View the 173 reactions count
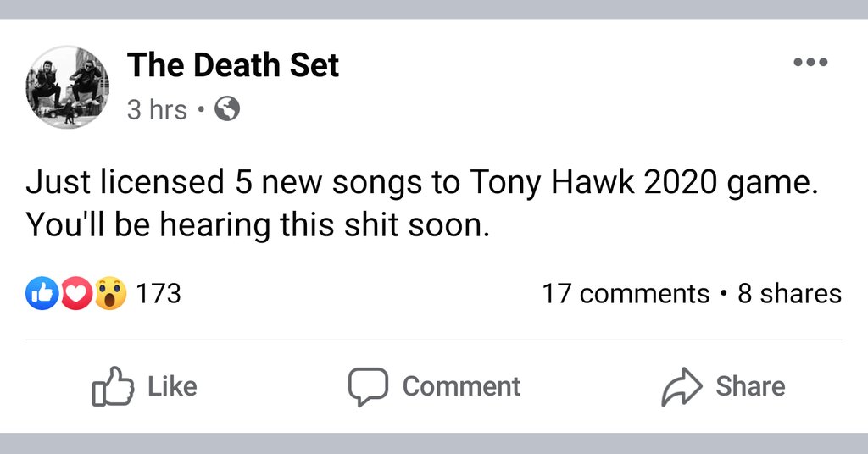Screen dimensions: 868x454 [159, 293]
